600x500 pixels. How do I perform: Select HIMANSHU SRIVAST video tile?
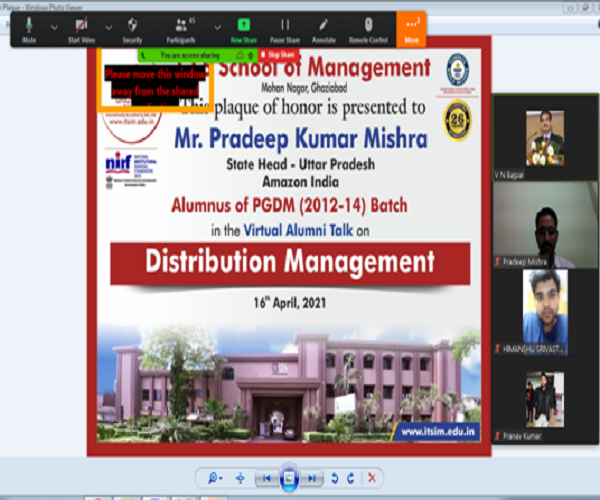click(545, 313)
